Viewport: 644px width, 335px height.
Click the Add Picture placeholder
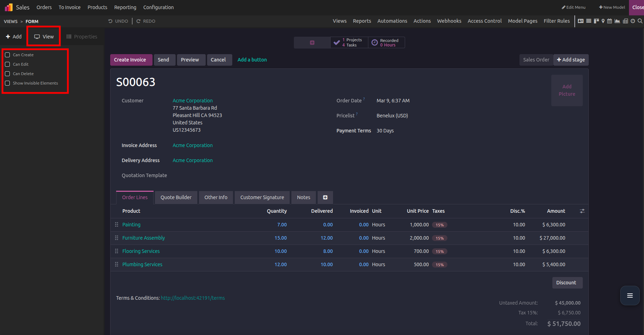567,90
